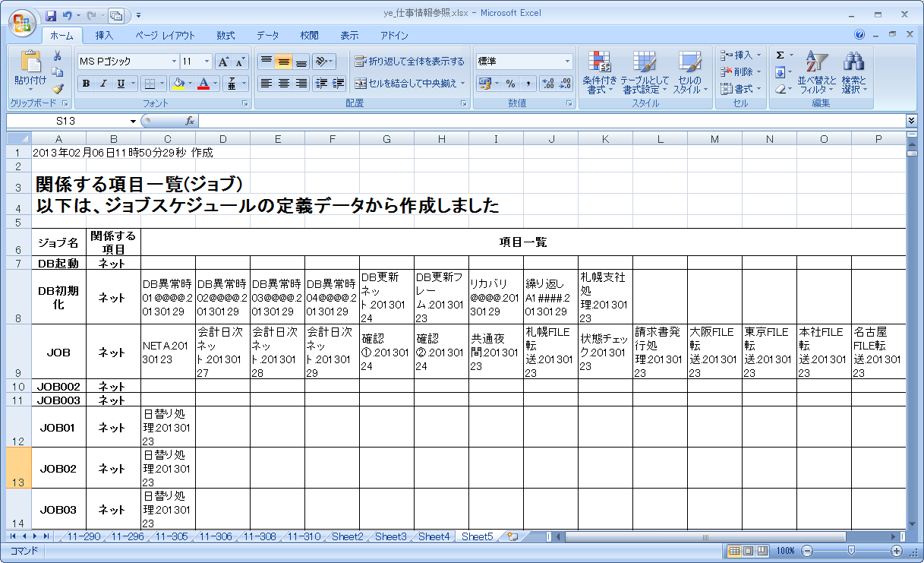Increase font size with large A icon
The image size is (924, 563).
click(x=223, y=62)
